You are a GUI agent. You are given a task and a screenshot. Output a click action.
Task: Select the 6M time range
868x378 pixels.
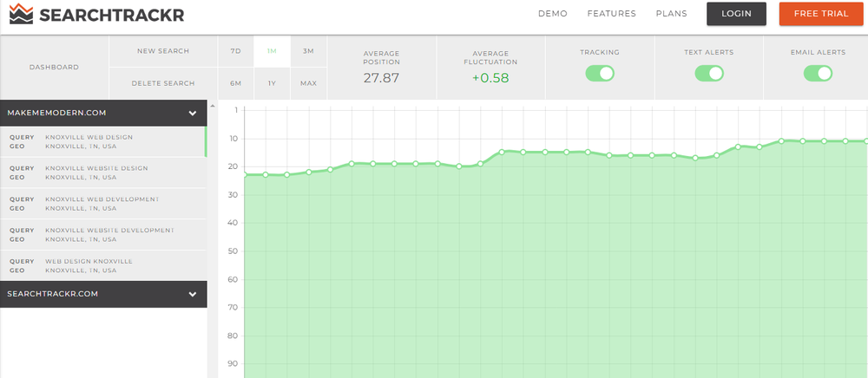point(236,83)
